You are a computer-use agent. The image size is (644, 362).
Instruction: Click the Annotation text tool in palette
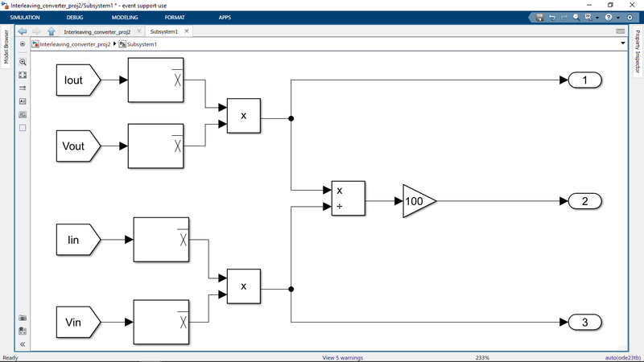click(23, 101)
